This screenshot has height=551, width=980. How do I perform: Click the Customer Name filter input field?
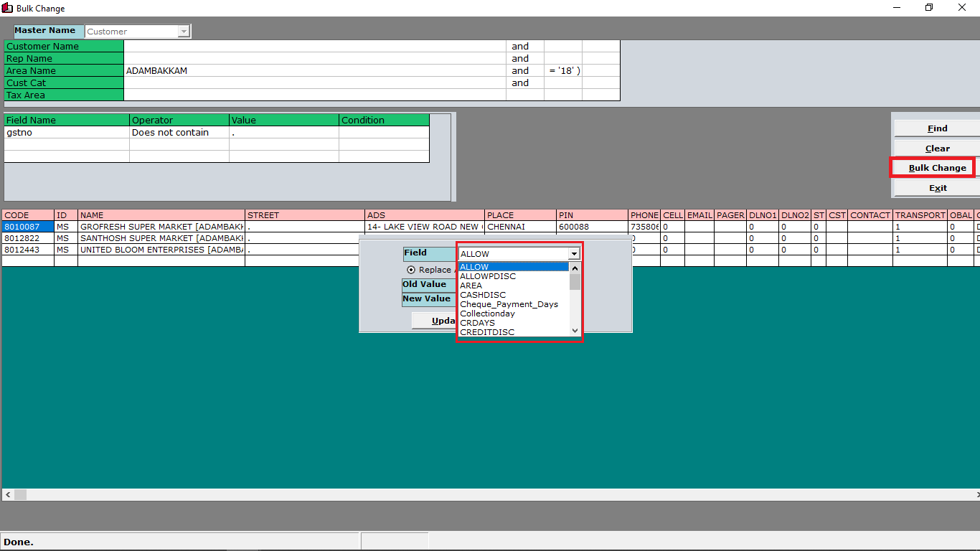coord(314,47)
